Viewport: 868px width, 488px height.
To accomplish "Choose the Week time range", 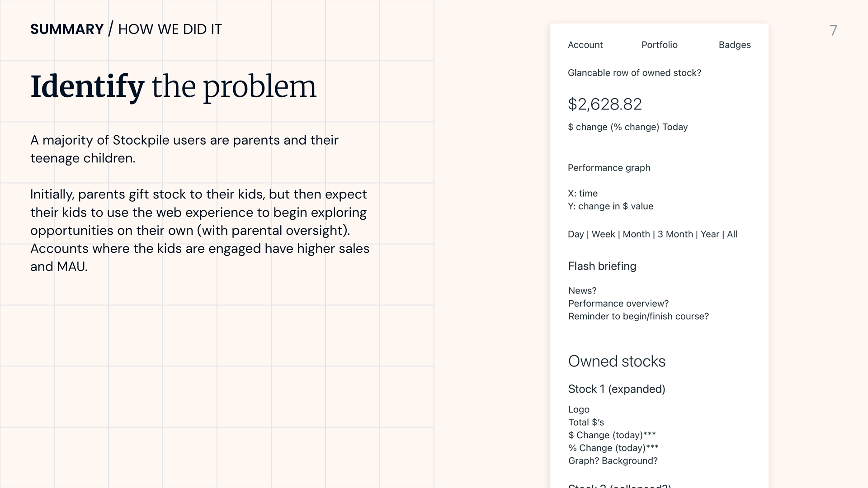I will [x=603, y=234].
